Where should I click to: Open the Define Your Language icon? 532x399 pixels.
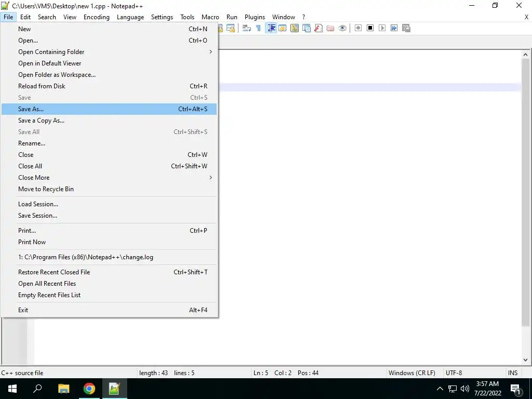pyautogui.click(x=282, y=28)
